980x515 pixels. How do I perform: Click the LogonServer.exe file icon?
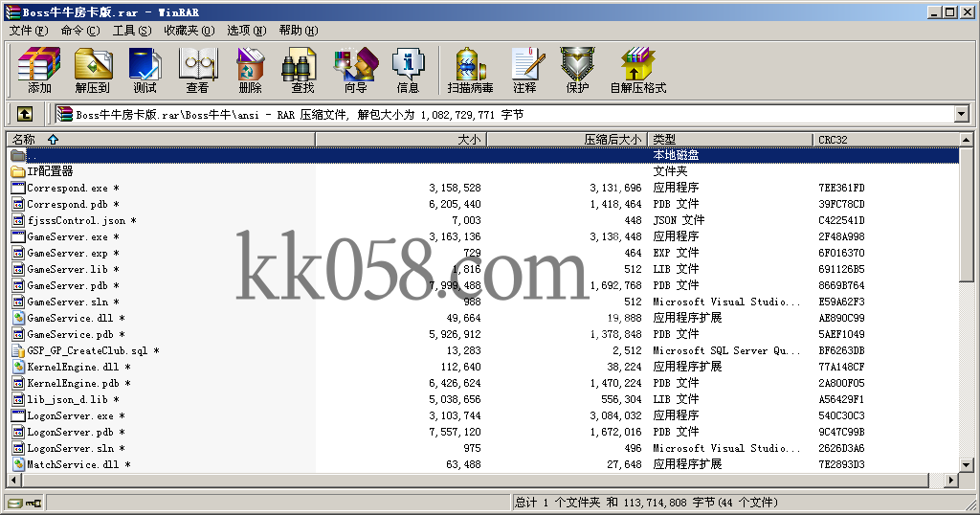[x=17, y=415]
